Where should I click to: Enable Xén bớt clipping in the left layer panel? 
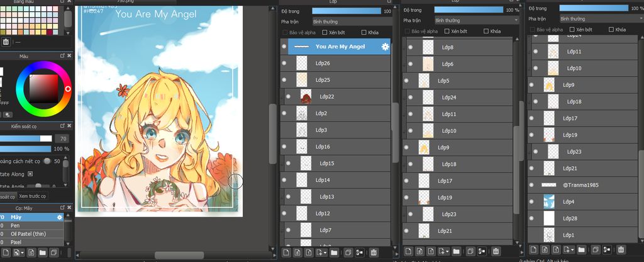point(325,32)
